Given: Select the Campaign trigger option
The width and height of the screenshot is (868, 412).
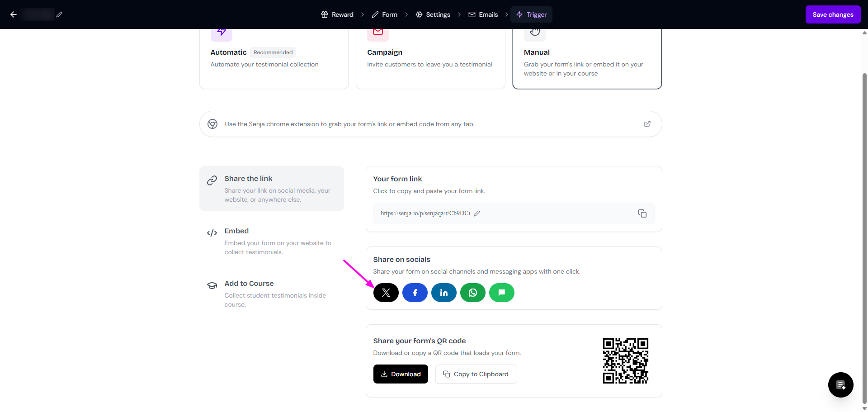Looking at the screenshot, I should click(430, 58).
